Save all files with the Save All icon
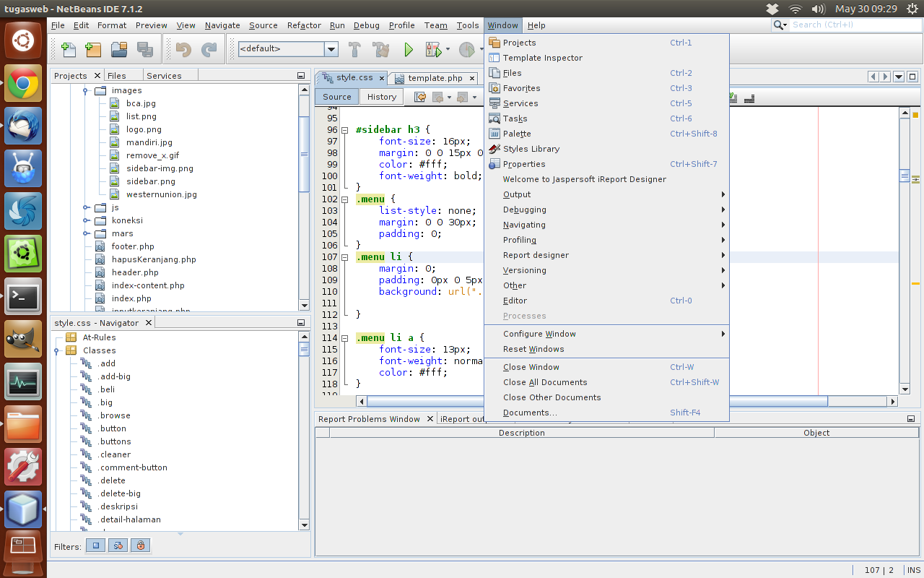The height and width of the screenshot is (578, 924). point(145,49)
